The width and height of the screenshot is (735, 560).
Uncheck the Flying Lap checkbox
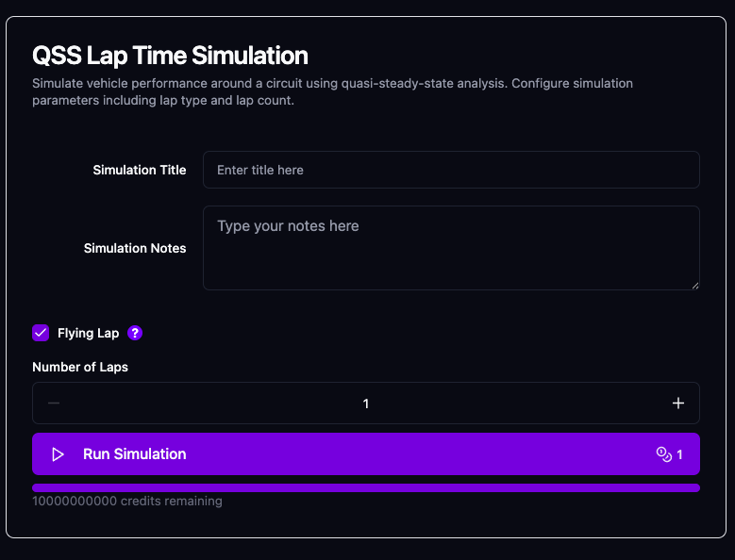(x=41, y=333)
